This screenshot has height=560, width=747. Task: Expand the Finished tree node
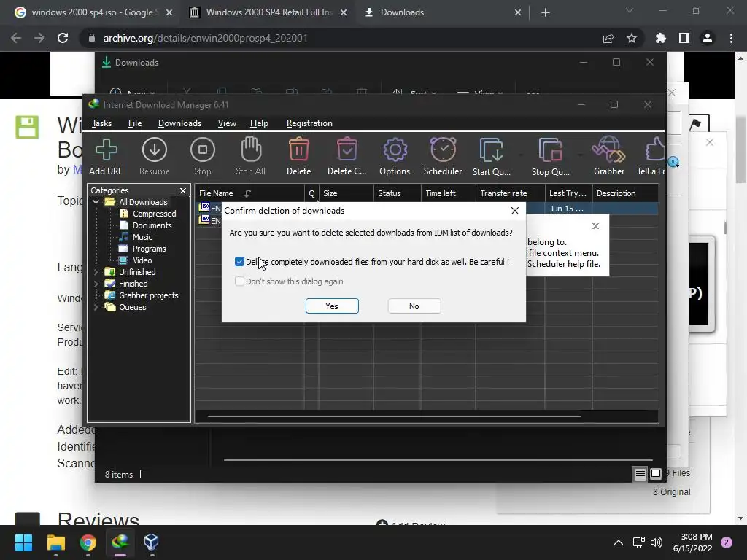pyautogui.click(x=96, y=284)
